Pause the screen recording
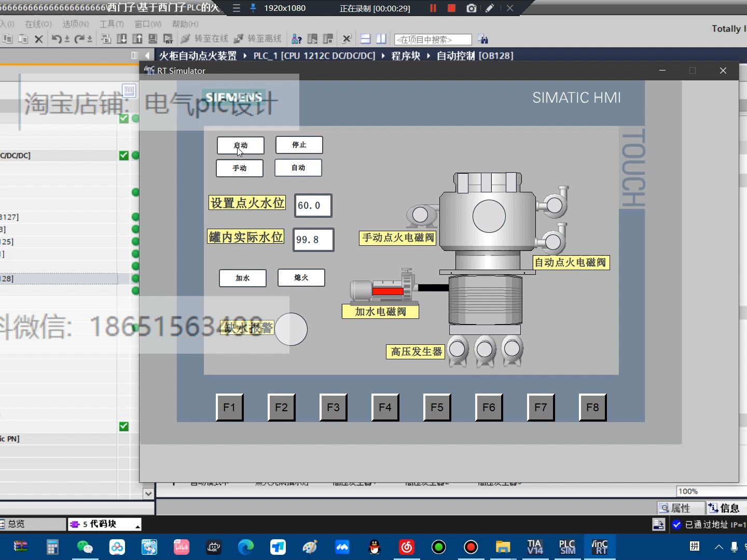 coord(433,8)
